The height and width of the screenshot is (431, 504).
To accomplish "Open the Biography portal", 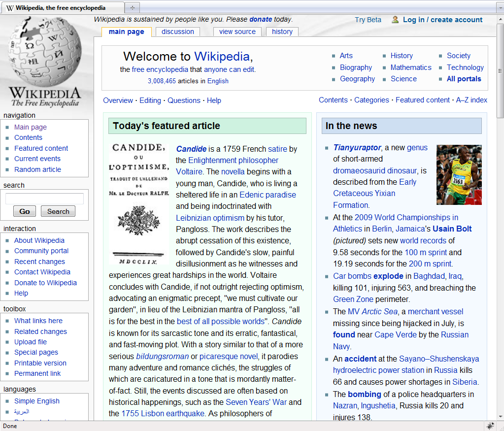I will pos(356,67).
